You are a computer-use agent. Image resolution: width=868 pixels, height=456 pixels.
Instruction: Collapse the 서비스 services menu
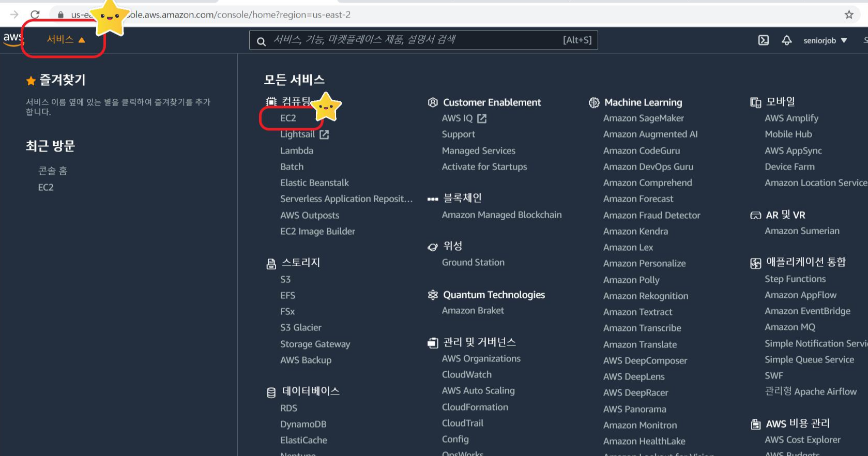(x=66, y=39)
